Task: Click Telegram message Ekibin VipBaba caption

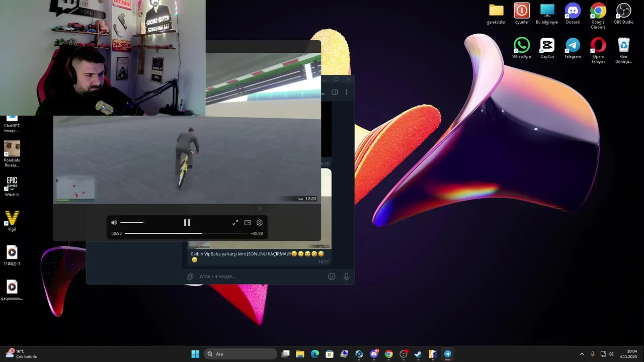Action: [x=257, y=256]
